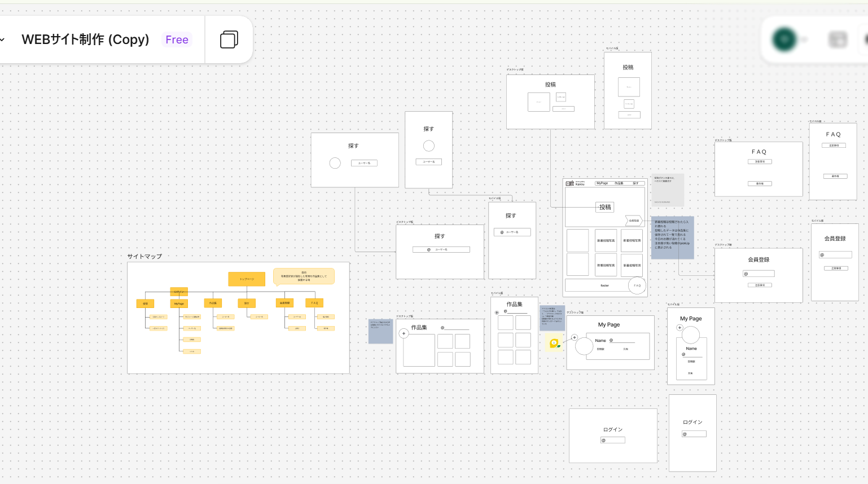
Task: Open the green user avatar in top right
Action: click(x=784, y=39)
